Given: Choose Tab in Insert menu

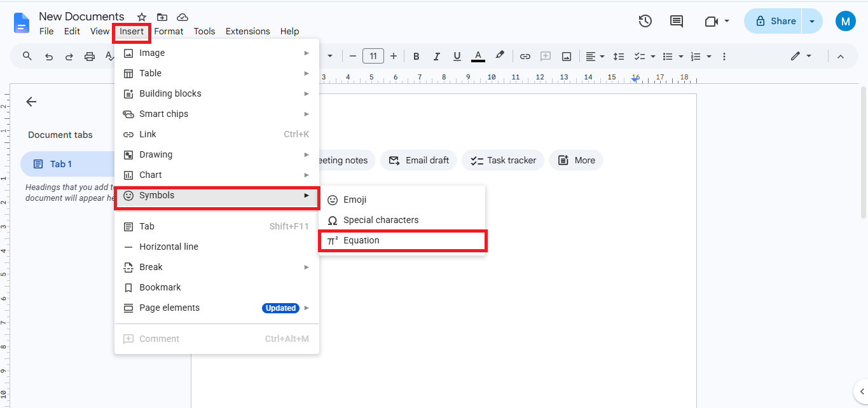Looking at the screenshot, I should coord(217,226).
